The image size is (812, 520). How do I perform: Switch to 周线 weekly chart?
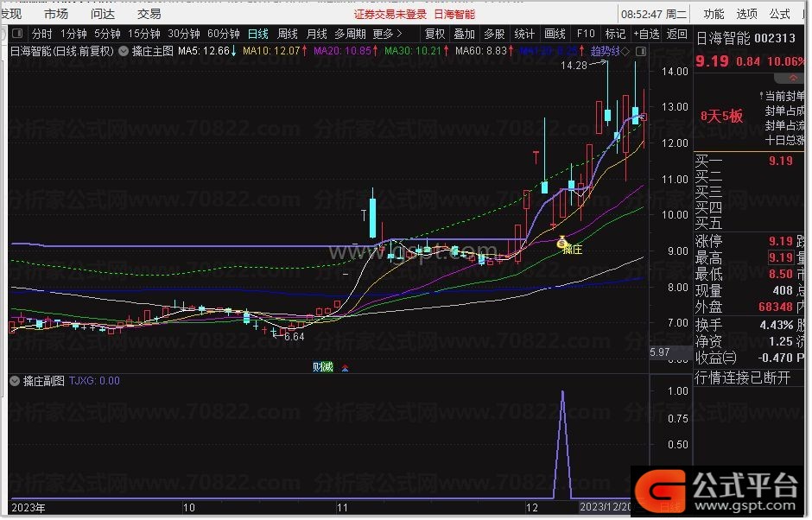click(x=288, y=35)
